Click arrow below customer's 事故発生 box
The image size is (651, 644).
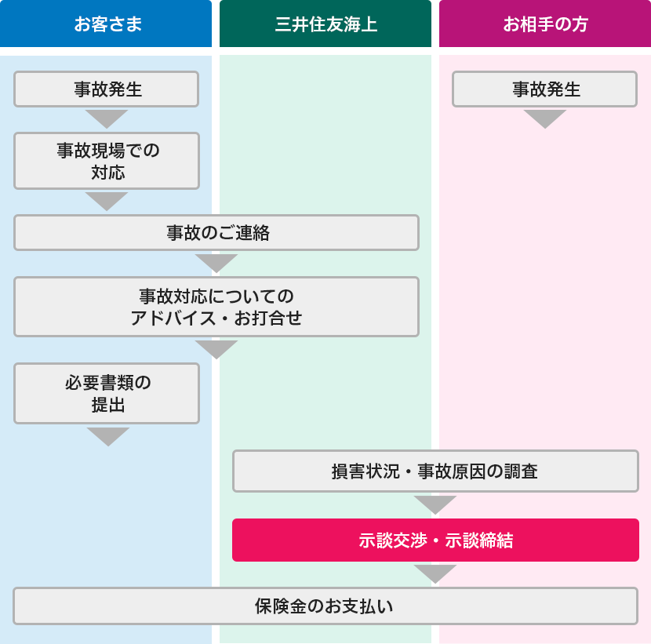(x=107, y=119)
